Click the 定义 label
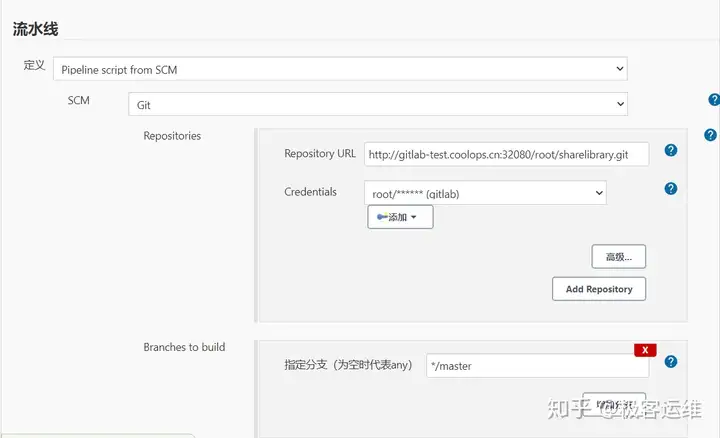 pyautogui.click(x=34, y=65)
